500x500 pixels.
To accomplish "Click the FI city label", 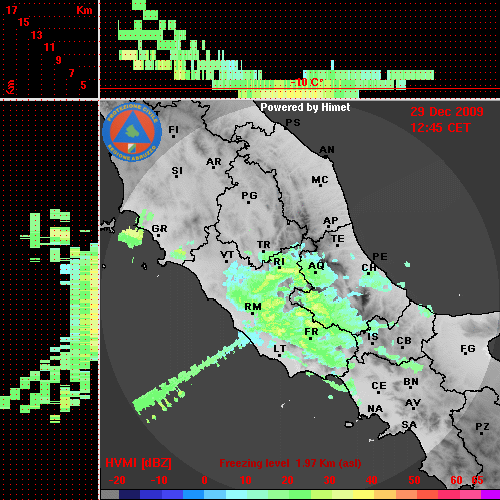I will coord(173,130).
